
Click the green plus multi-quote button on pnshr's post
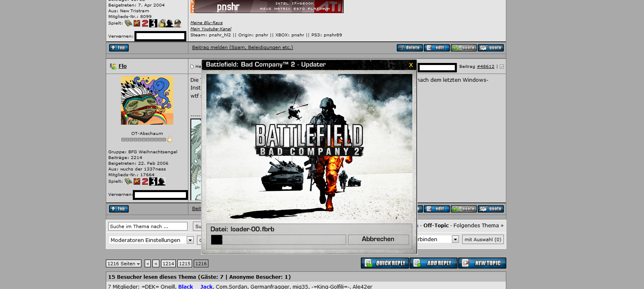tap(464, 48)
